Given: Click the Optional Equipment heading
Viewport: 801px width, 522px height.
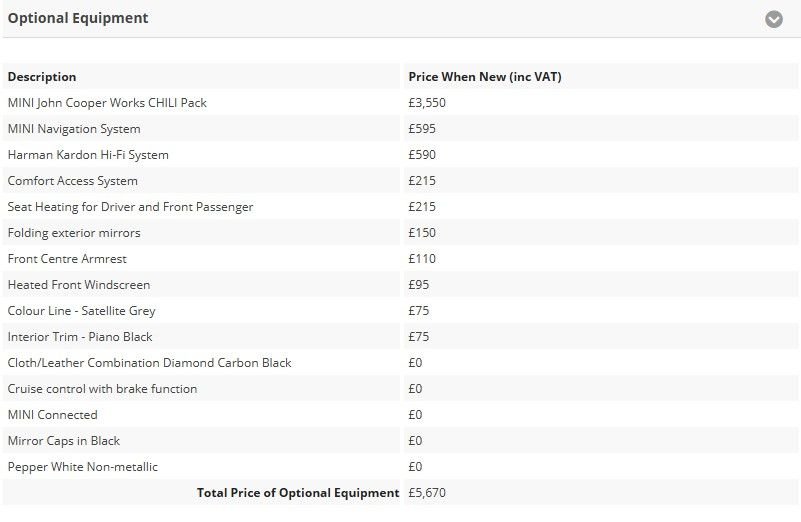Looking at the screenshot, I should click(x=78, y=18).
